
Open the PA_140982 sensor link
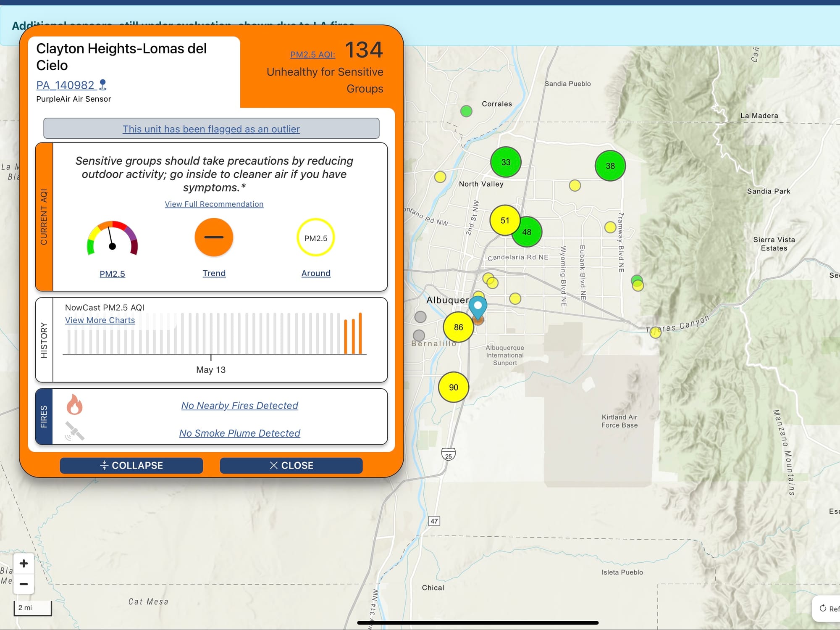pyautogui.click(x=66, y=85)
